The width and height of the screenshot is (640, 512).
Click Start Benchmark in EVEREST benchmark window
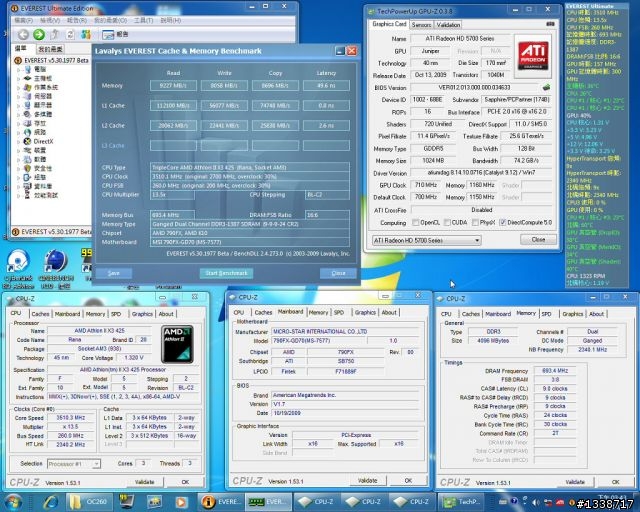(x=226, y=273)
